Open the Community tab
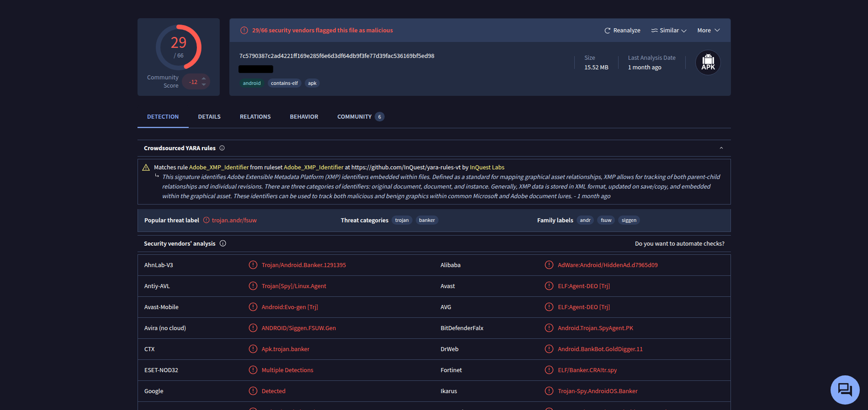868x410 pixels. coord(360,117)
